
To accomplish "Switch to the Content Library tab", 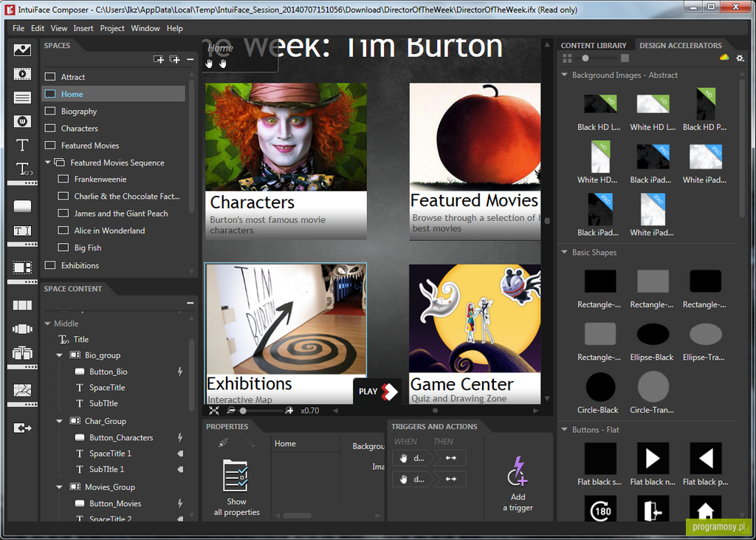I will pos(594,45).
